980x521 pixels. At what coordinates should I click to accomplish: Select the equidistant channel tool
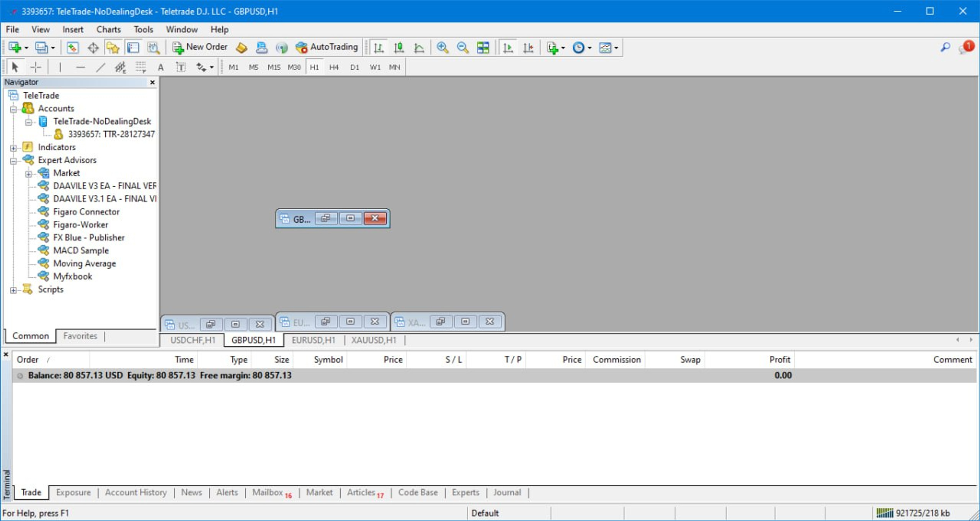point(120,67)
